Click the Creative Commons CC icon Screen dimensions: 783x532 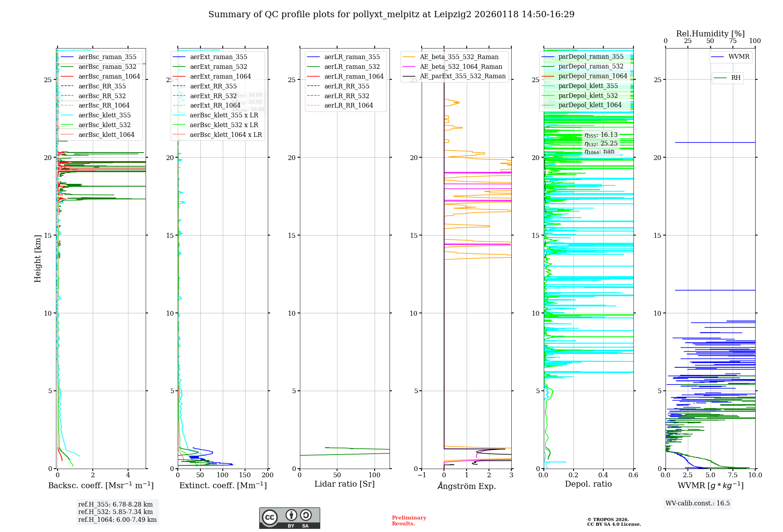tap(270, 517)
